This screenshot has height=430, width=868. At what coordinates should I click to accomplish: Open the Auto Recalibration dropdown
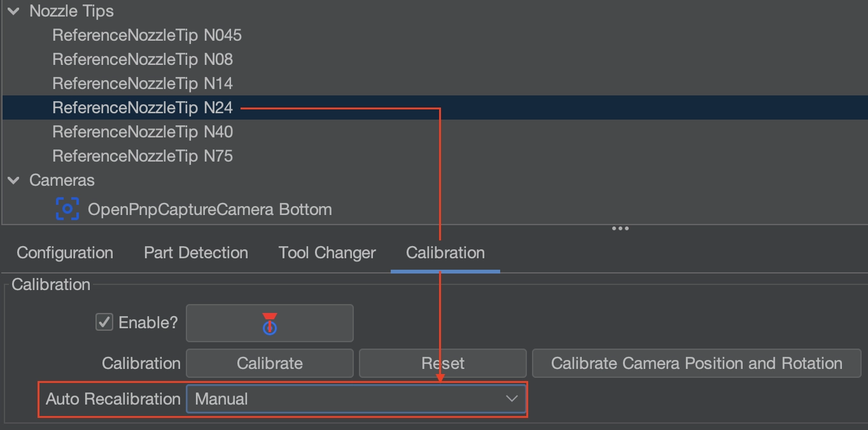click(x=356, y=399)
